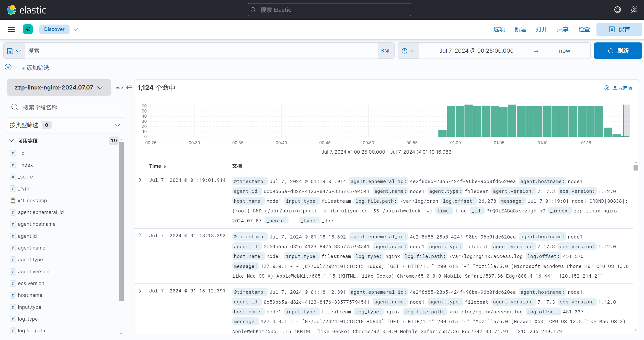Click the Time column sort arrow
644x340 pixels.
click(164, 166)
